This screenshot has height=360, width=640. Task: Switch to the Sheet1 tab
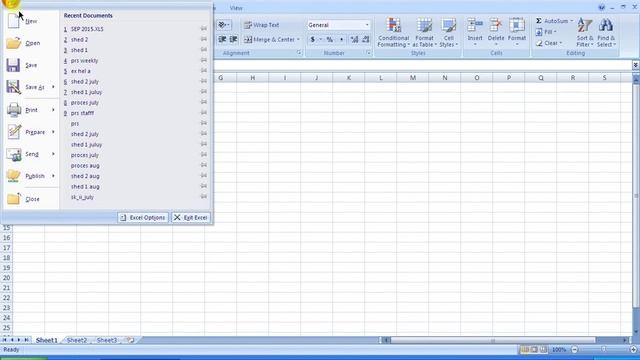(x=47, y=340)
